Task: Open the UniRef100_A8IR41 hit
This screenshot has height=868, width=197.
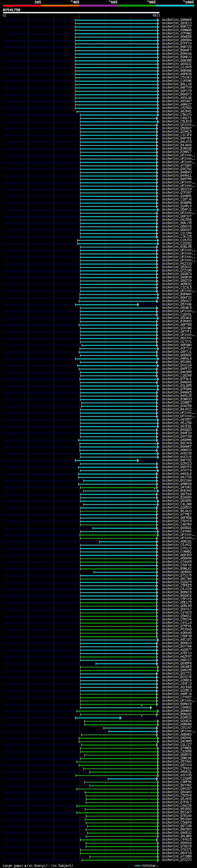Action: coord(177,111)
